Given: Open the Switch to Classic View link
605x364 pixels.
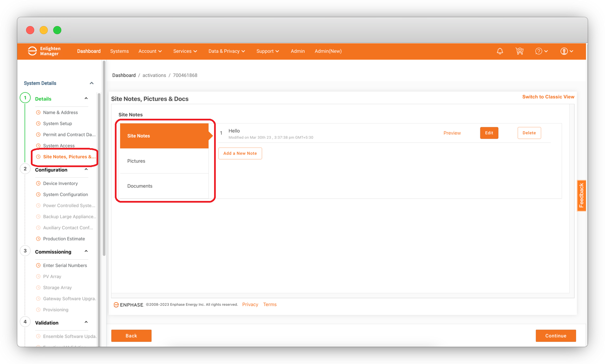Looking at the screenshot, I should pos(548,97).
